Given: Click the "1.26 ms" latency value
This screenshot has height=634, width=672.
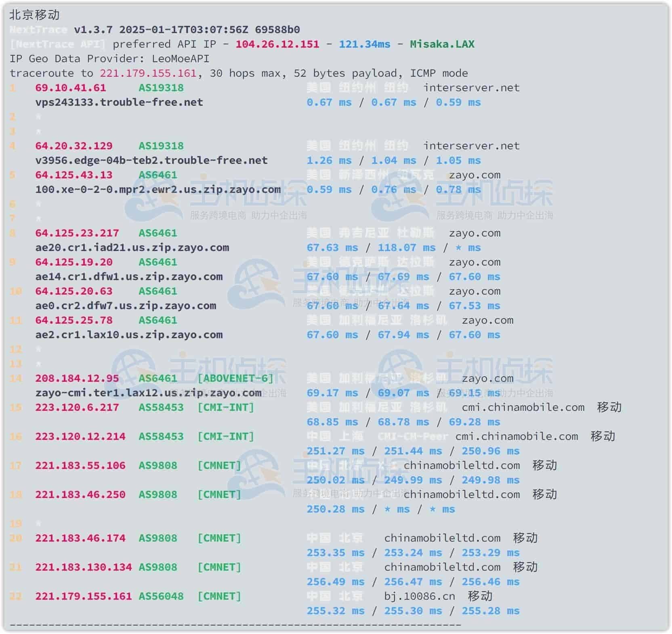Looking at the screenshot, I should (329, 160).
